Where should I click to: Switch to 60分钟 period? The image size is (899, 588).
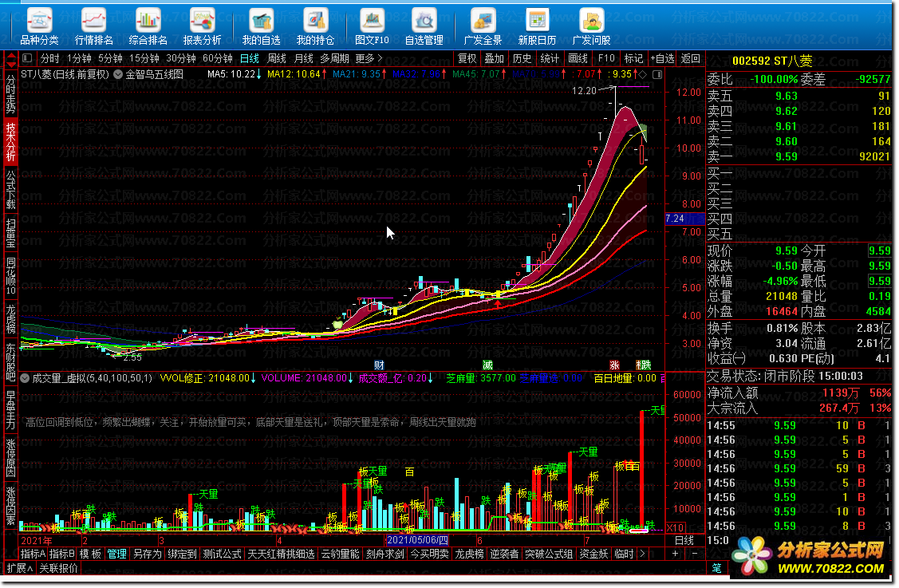point(217,58)
